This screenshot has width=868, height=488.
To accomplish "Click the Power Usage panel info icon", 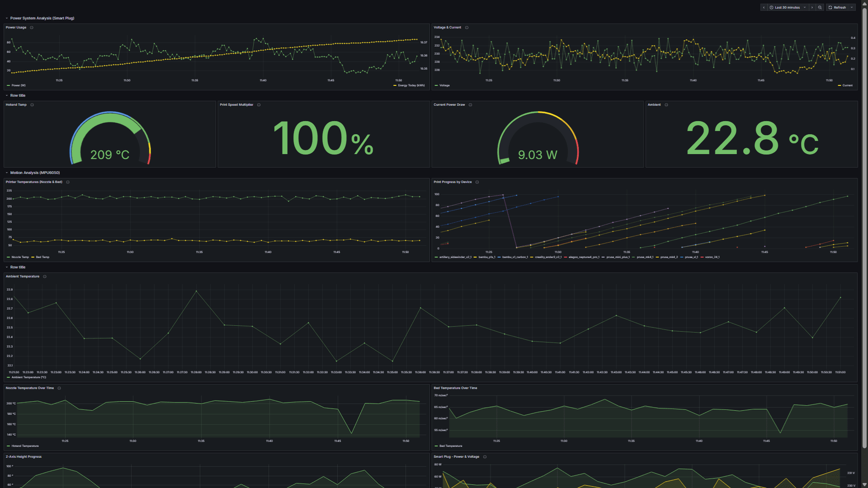I will tap(32, 28).
